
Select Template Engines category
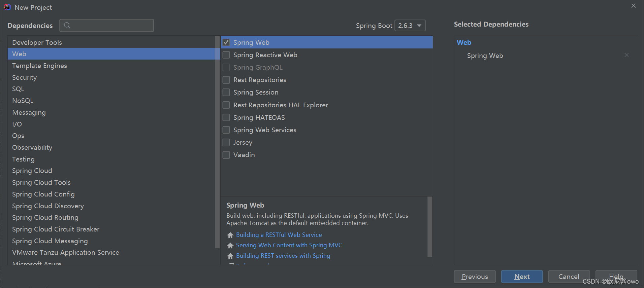point(111,66)
